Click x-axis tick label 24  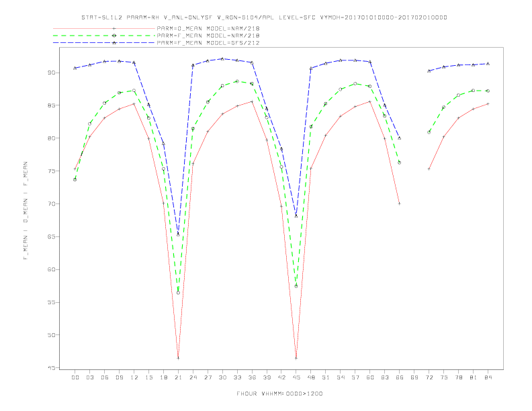pyautogui.click(x=193, y=377)
